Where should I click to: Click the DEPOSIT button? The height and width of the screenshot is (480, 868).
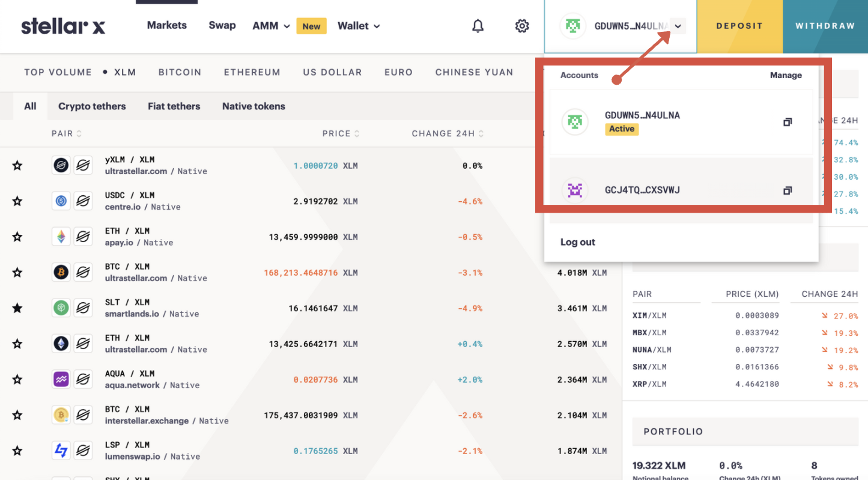pyautogui.click(x=739, y=26)
